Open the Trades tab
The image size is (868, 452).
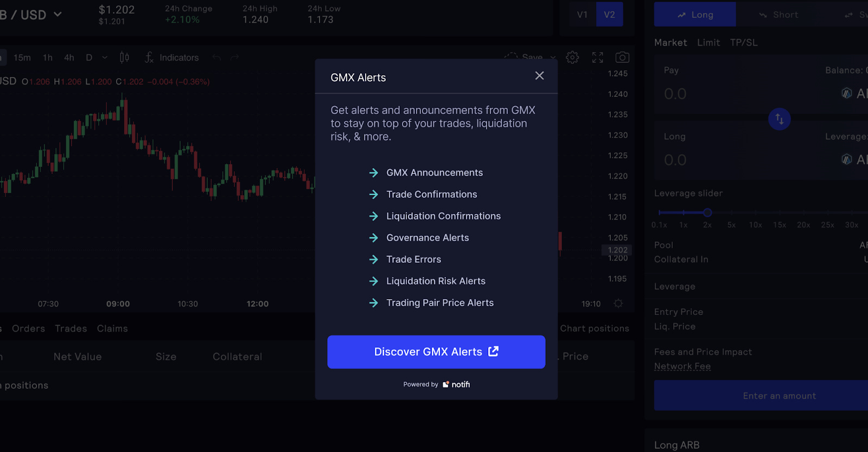pyautogui.click(x=70, y=328)
